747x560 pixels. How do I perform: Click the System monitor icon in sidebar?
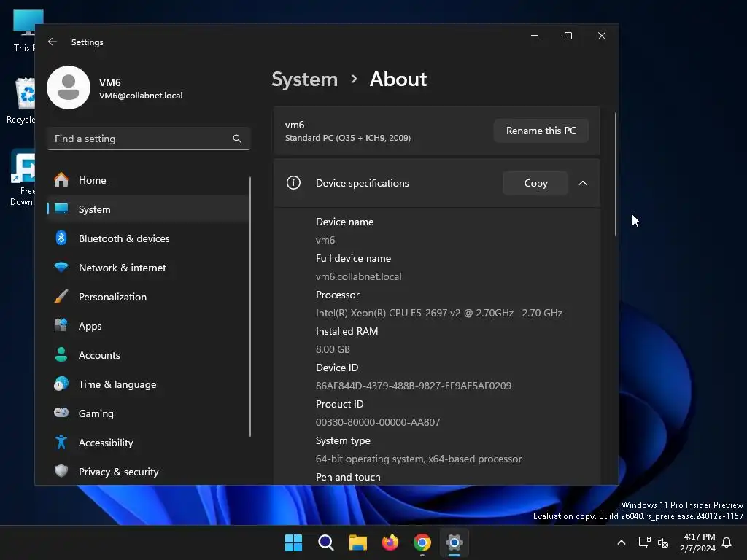[61, 209]
